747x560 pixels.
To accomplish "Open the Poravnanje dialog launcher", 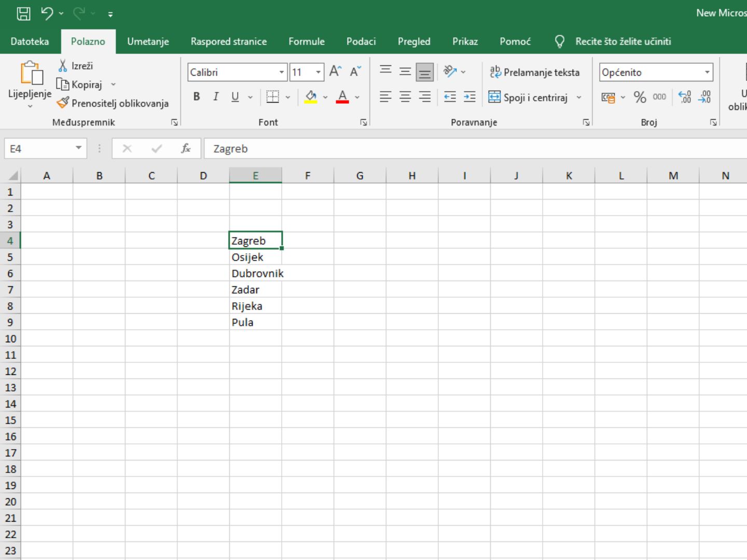I will point(586,122).
